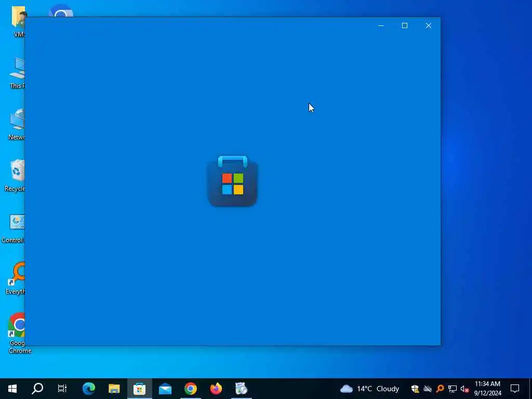Open taskbar Search magnifier
The image size is (532, 399).
pyautogui.click(x=37, y=389)
